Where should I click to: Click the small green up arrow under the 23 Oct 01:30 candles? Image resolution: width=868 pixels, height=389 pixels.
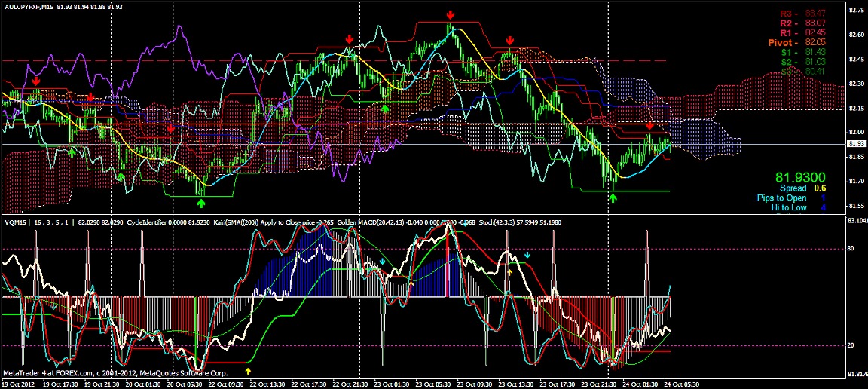[x=385, y=109]
